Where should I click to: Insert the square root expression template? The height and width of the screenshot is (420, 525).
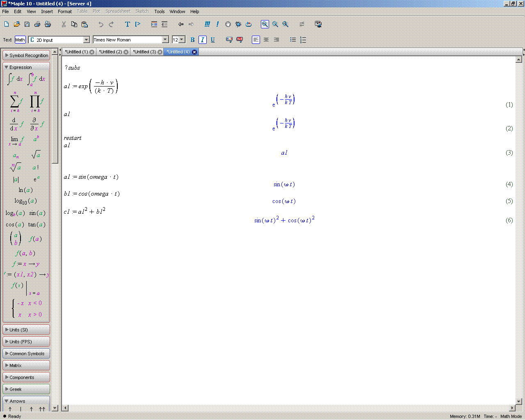click(x=36, y=155)
